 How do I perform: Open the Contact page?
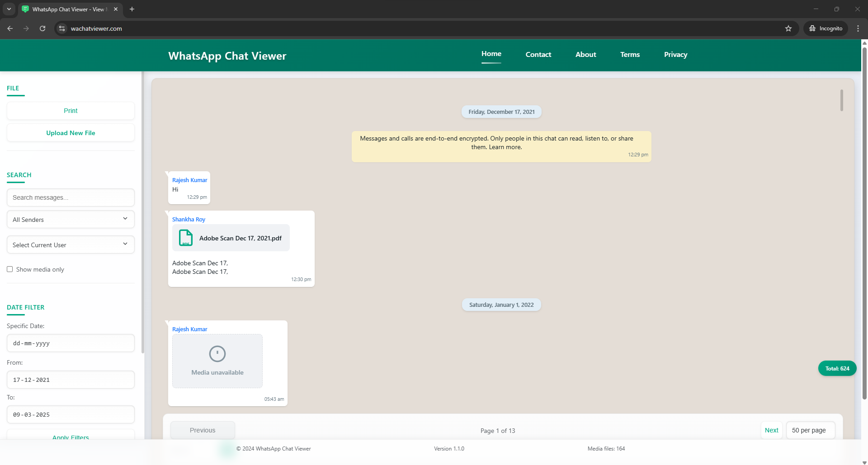[538, 54]
